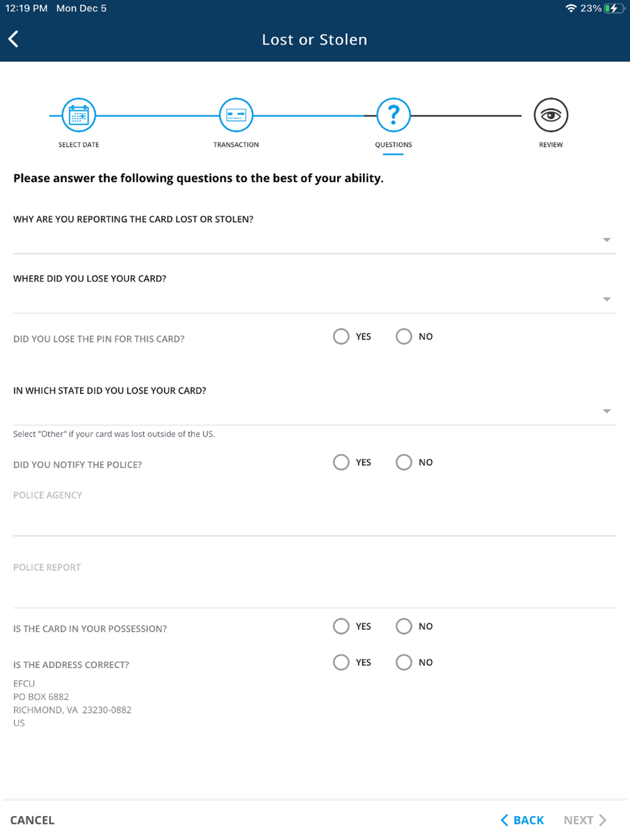Tap the back arrow in header
This screenshot has width=630, height=840.
[14, 39]
